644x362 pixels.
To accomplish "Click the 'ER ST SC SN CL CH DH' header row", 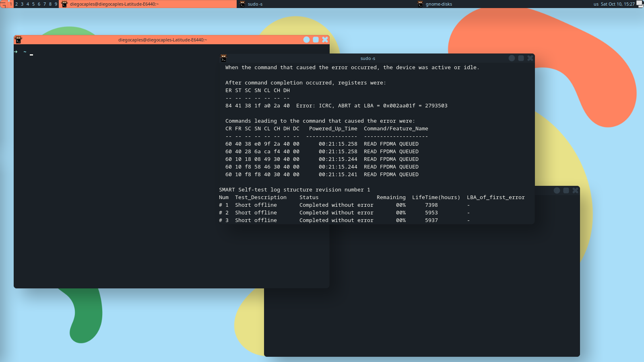I will [x=258, y=90].
